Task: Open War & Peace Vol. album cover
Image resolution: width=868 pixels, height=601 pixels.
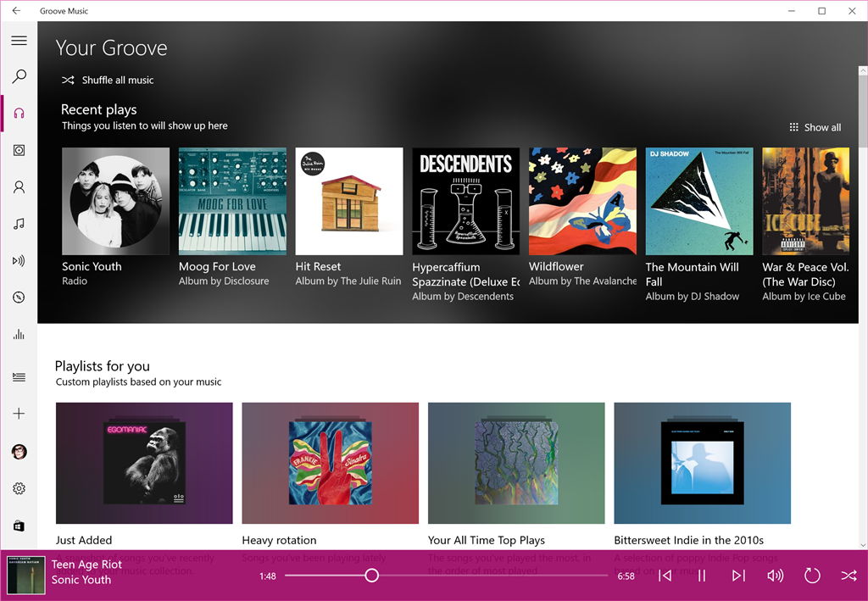Action: [x=806, y=201]
